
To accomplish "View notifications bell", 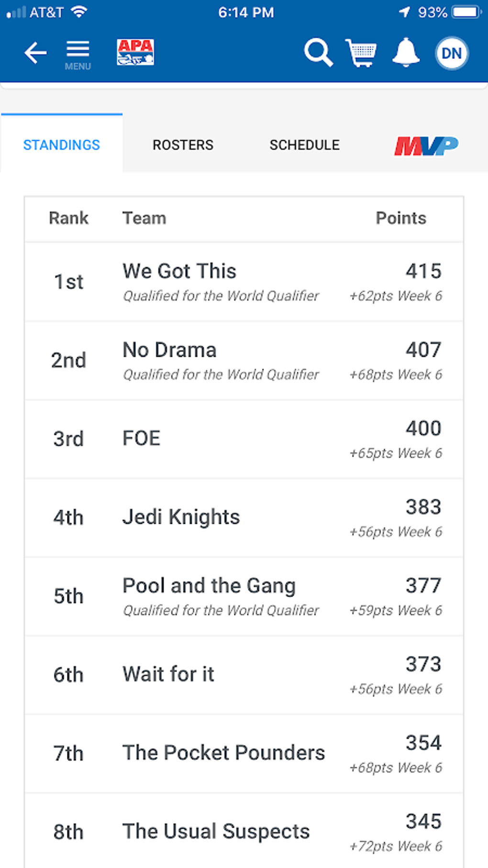I will (x=406, y=53).
